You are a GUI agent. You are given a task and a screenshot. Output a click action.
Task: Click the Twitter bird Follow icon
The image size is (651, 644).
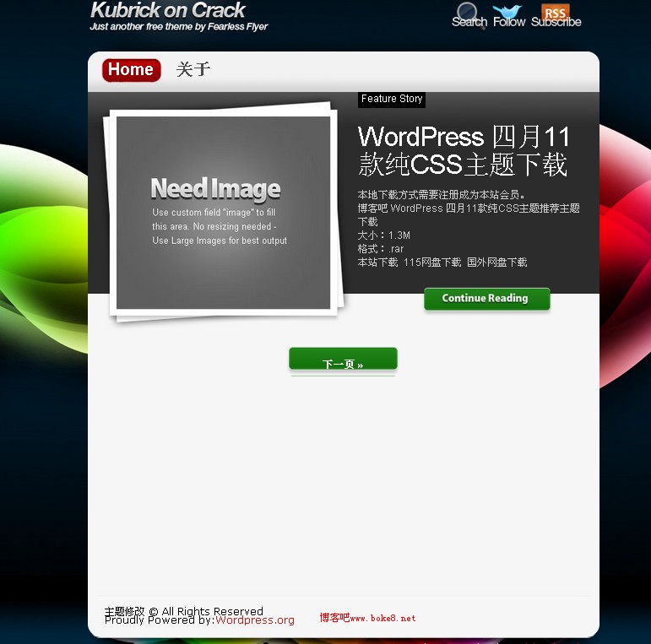[x=508, y=15]
